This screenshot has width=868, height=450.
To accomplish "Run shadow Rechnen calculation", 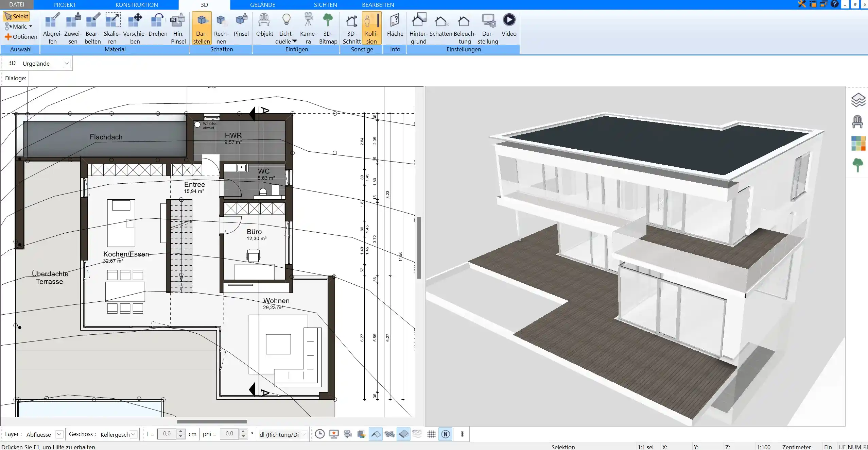I will coord(221,28).
